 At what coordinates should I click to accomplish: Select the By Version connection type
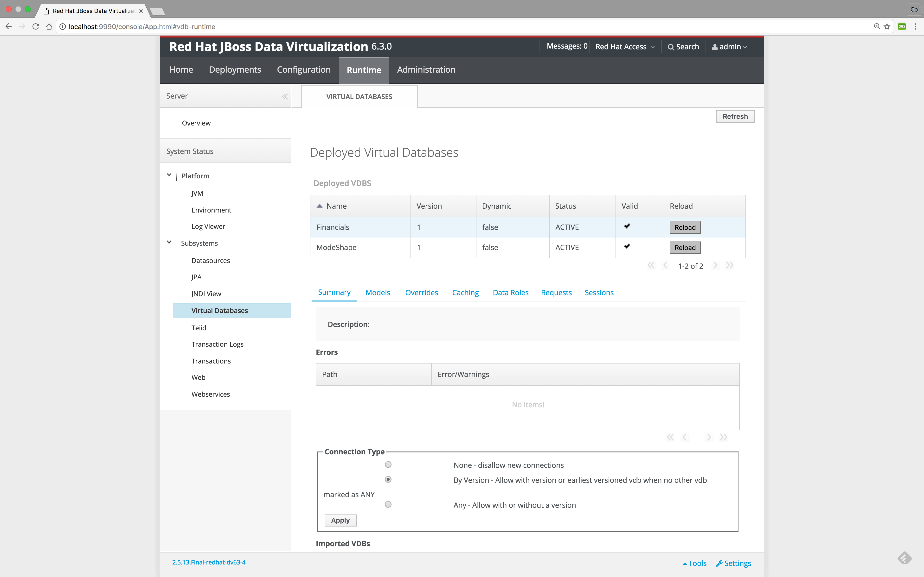[x=388, y=479]
